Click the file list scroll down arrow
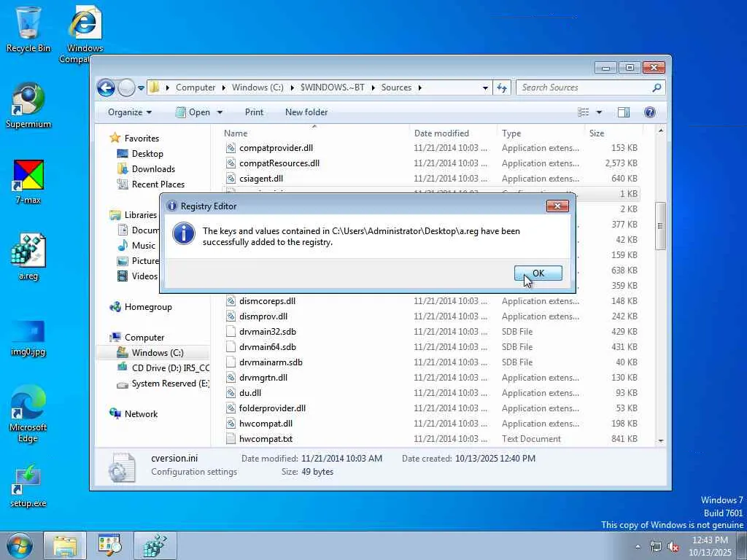This screenshot has width=747, height=560. (660, 441)
